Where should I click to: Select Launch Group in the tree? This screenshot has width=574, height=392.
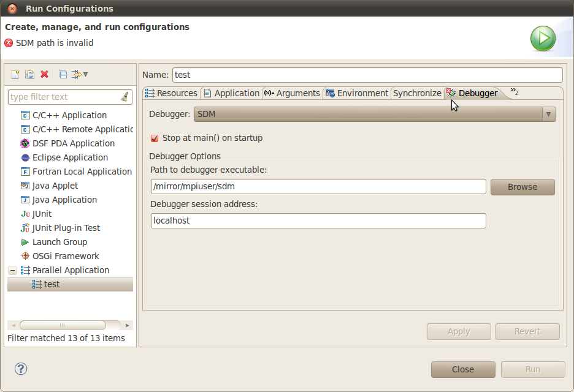click(59, 242)
